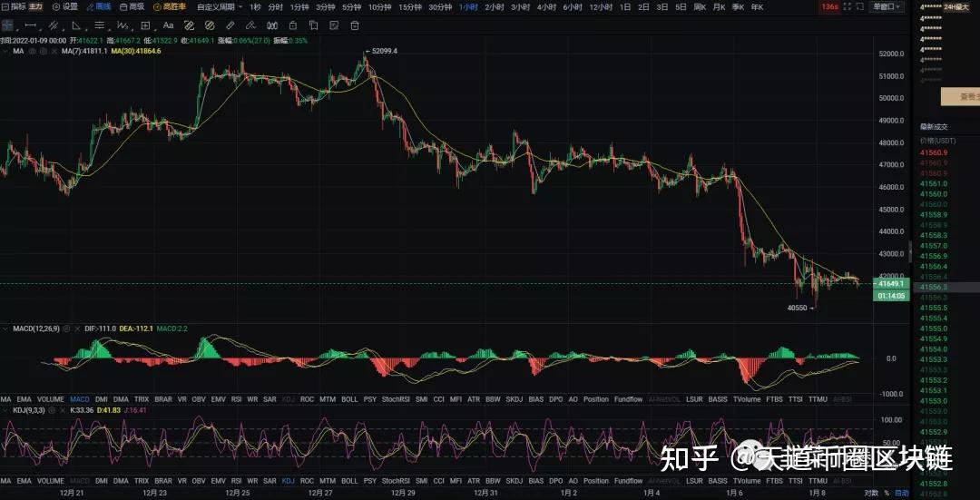Select the trend line drawing tool

pos(30,25)
